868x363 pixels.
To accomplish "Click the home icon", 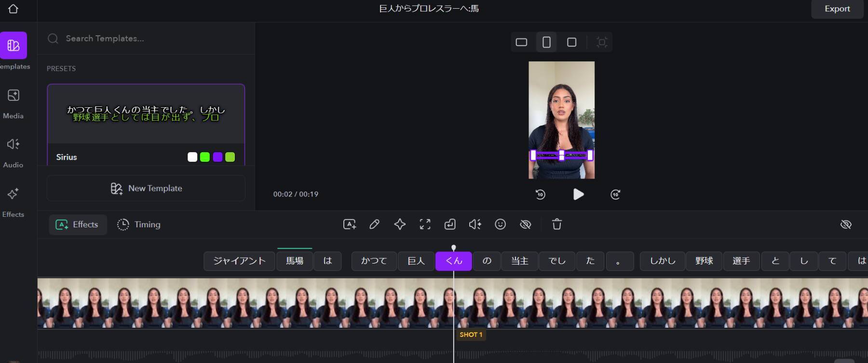I will click(x=13, y=9).
